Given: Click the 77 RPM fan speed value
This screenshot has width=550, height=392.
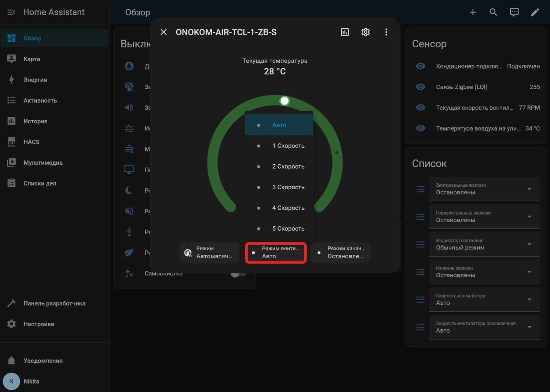Looking at the screenshot, I should (529, 108).
